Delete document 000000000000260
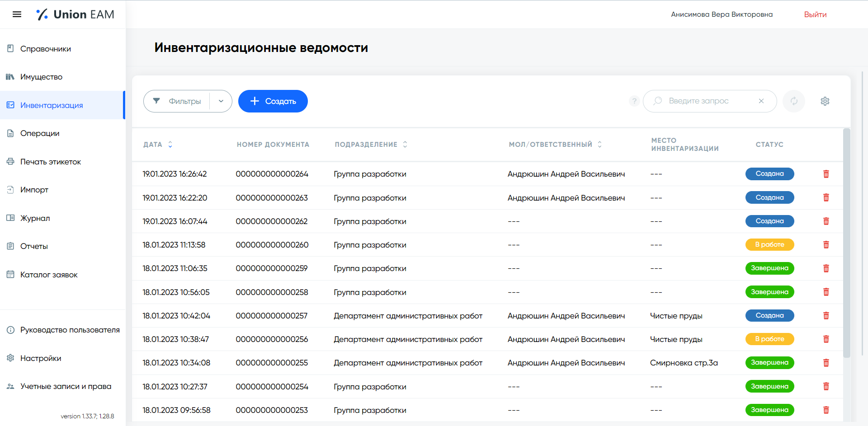The image size is (868, 426). tap(826, 244)
